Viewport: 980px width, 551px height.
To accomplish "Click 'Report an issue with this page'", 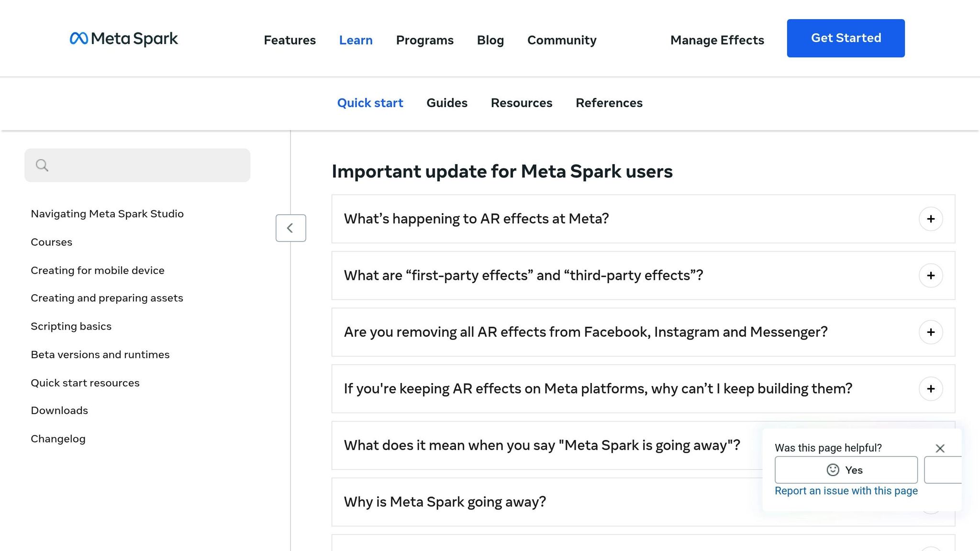I will click(x=846, y=491).
